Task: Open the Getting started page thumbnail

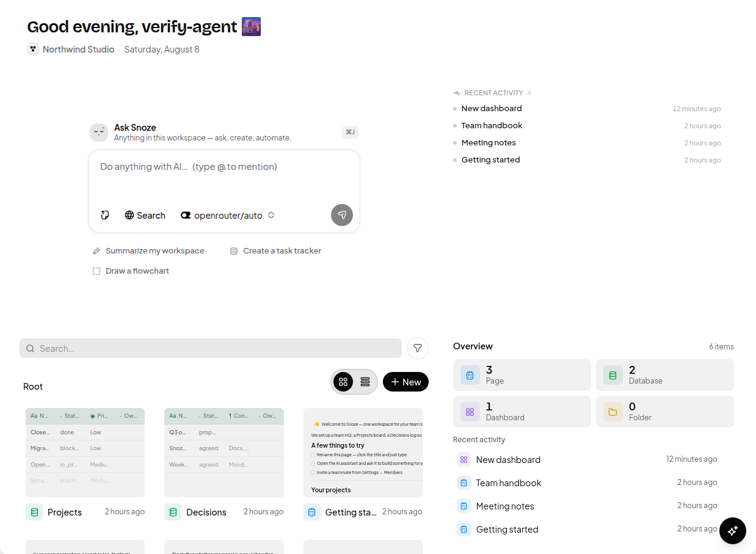Action: 363,453
